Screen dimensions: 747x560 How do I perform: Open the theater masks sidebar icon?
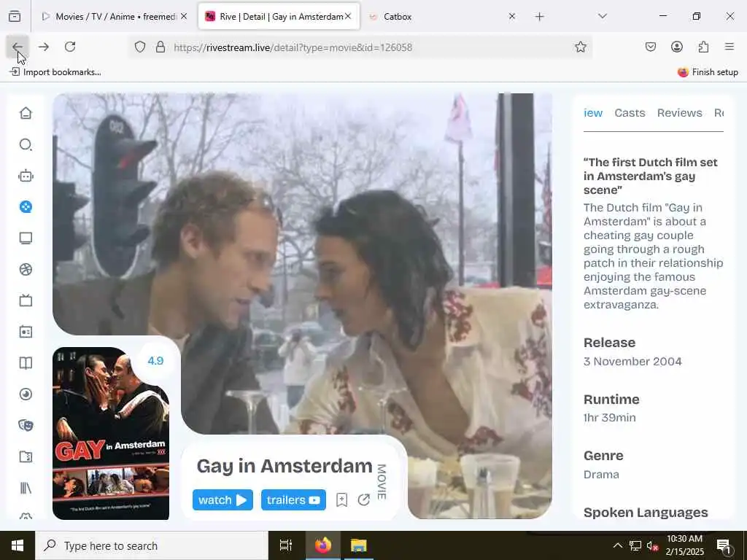point(26,425)
